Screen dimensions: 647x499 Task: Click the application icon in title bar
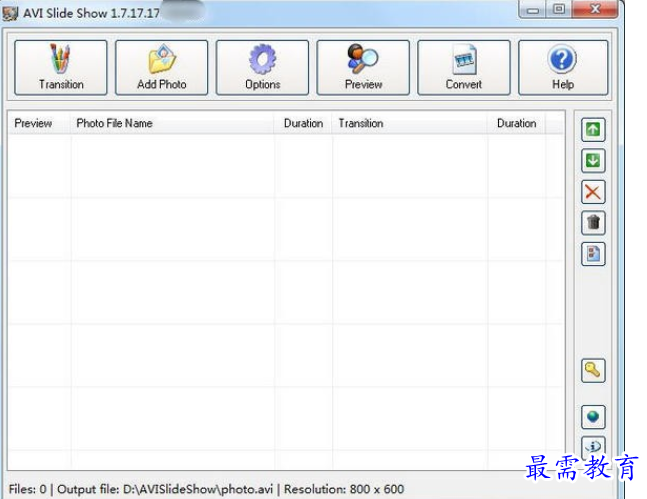(x=10, y=13)
